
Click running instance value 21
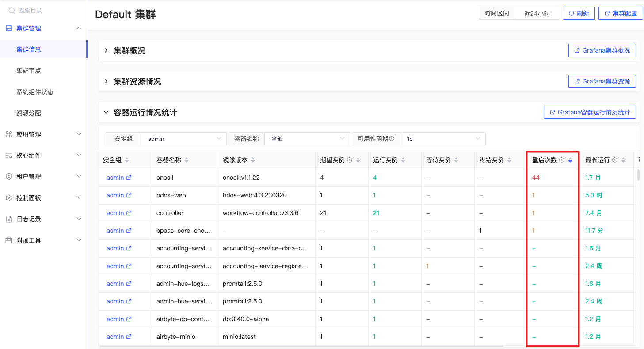pos(376,213)
